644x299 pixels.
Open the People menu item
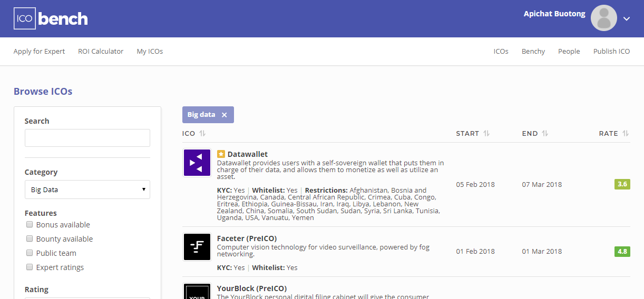[569, 52]
